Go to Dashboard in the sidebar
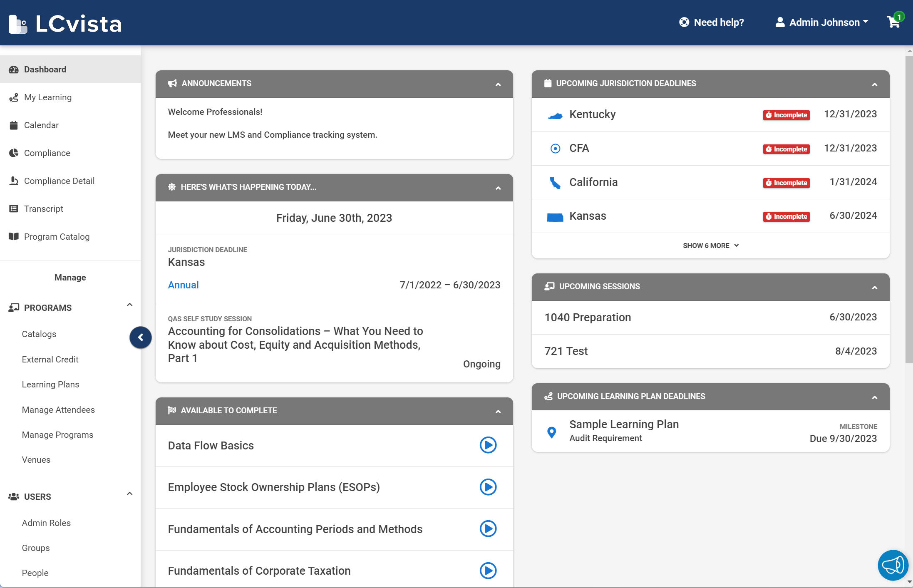Viewport: 913px width, 588px height. [x=70, y=69]
